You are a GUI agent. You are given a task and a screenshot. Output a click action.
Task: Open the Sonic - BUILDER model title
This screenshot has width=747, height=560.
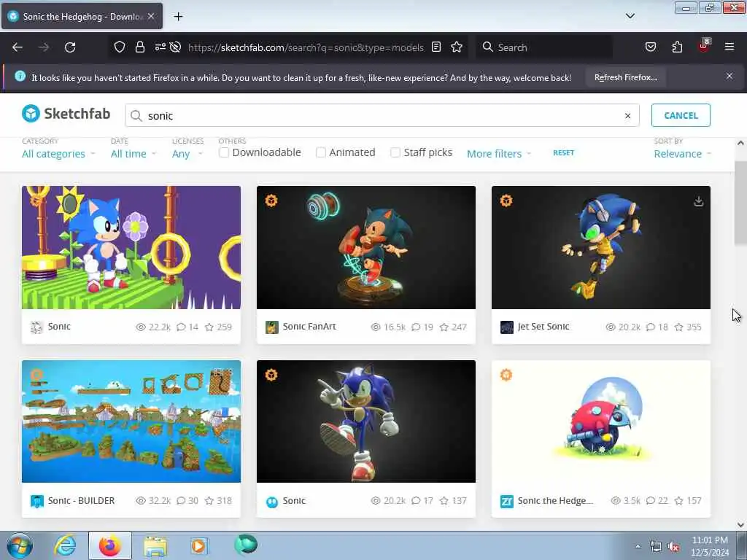[x=81, y=501]
